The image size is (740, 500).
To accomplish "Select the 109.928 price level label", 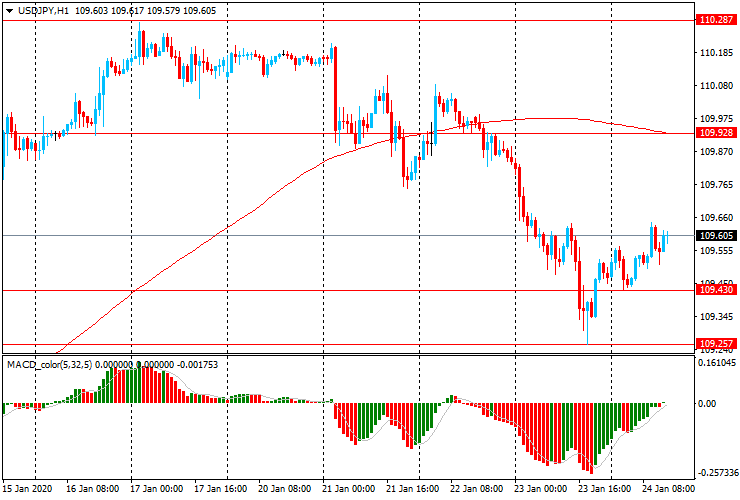I will pos(716,133).
